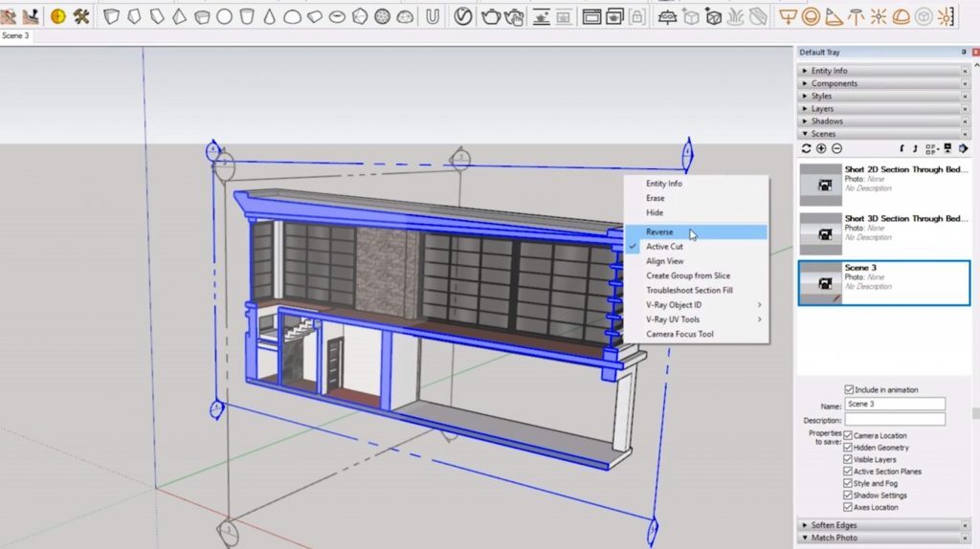
Task: Select the sphere shape tool
Action: point(224,16)
